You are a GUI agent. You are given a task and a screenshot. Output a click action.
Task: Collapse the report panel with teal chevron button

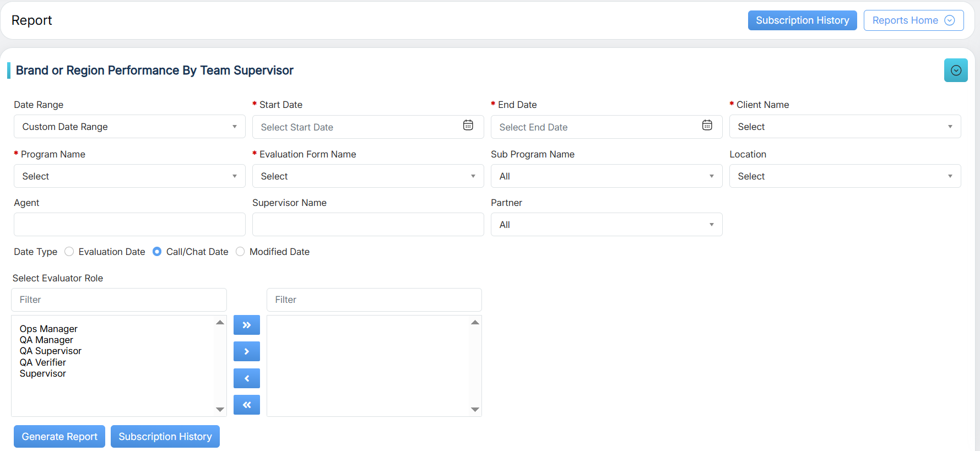[956, 70]
